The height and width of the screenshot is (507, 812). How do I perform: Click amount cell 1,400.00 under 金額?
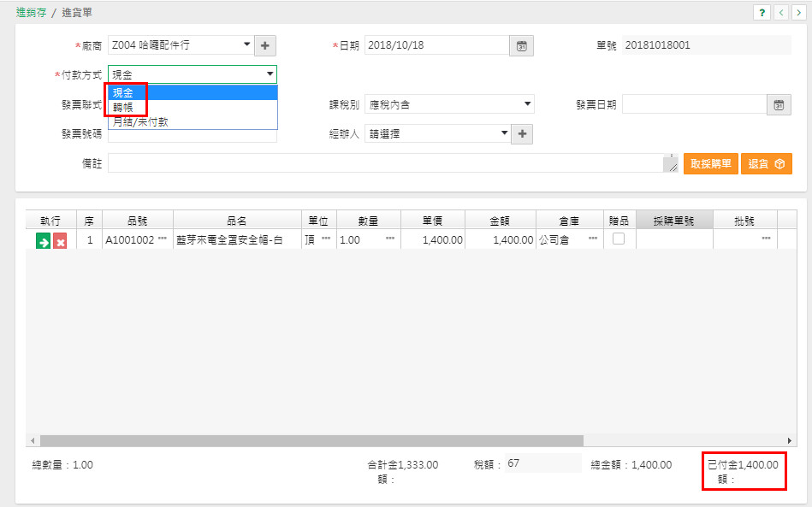coord(501,240)
